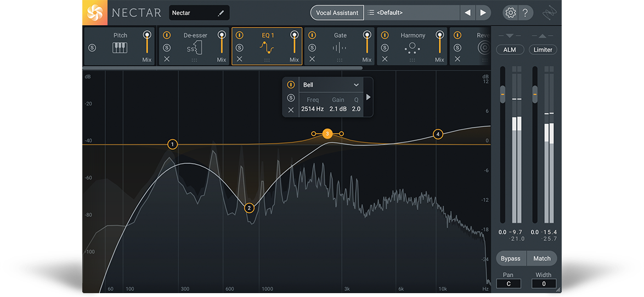Select EQ node 2

249,208
